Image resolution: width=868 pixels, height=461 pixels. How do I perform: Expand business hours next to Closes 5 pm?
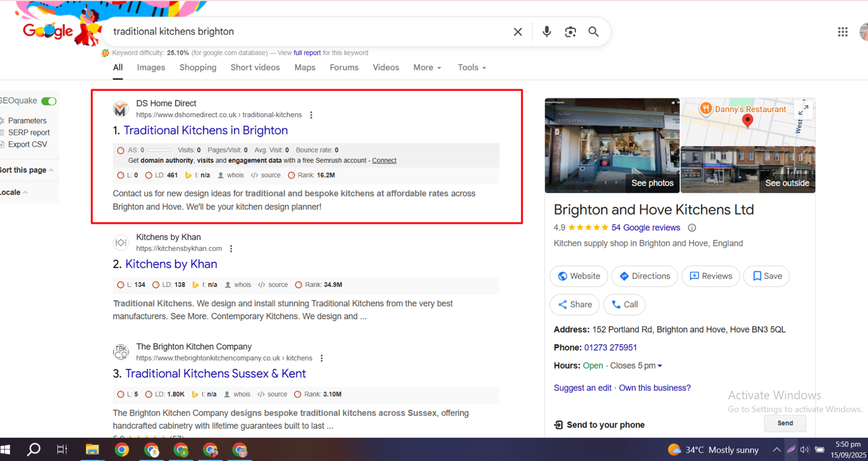660,366
